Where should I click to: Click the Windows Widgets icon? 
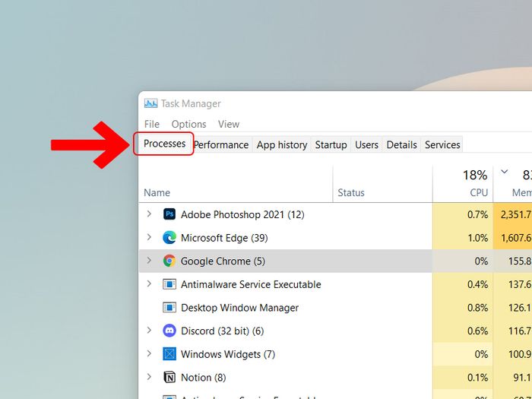169,354
